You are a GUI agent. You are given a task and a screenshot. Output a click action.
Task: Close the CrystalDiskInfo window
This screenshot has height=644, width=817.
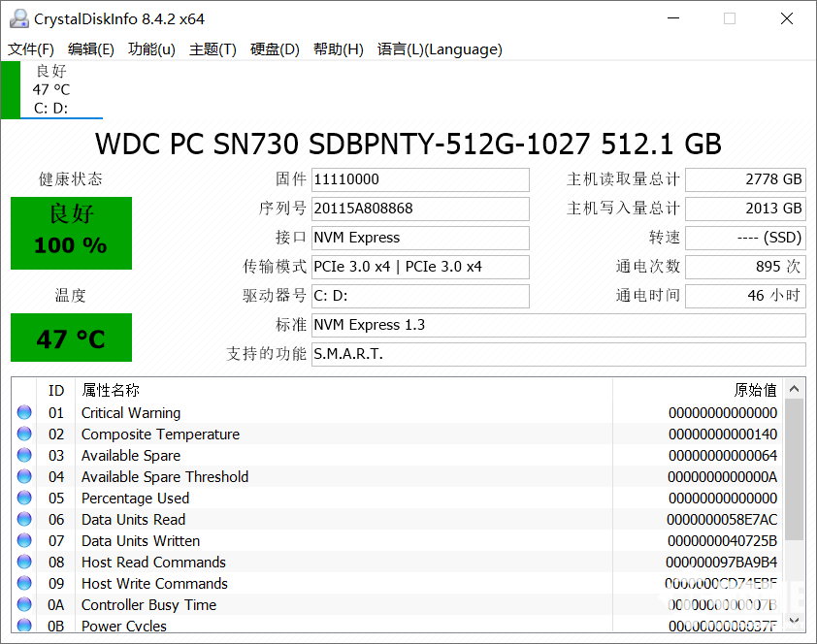coord(787,18)
